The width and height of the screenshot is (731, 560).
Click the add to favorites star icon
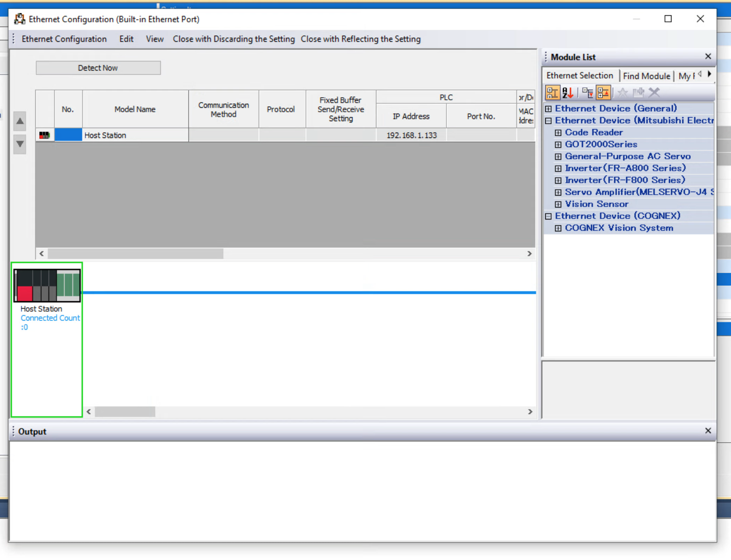point(623,92)
